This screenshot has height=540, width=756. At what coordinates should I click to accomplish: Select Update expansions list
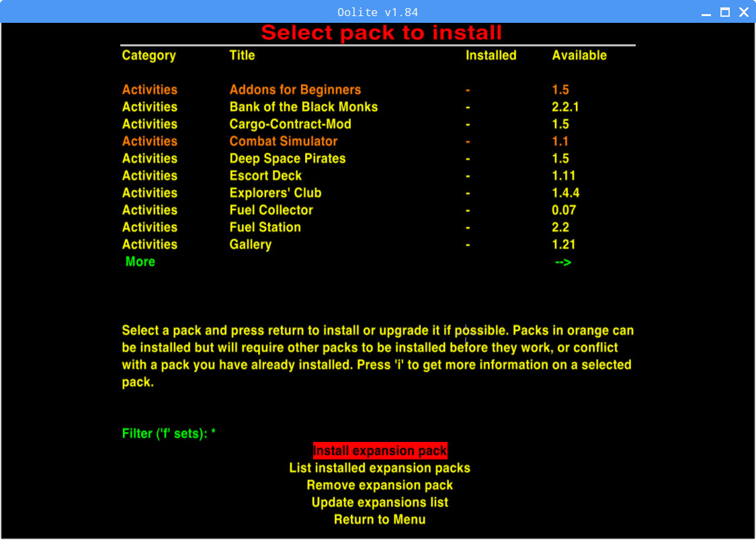pyautogui.click(x=380, y=502)
